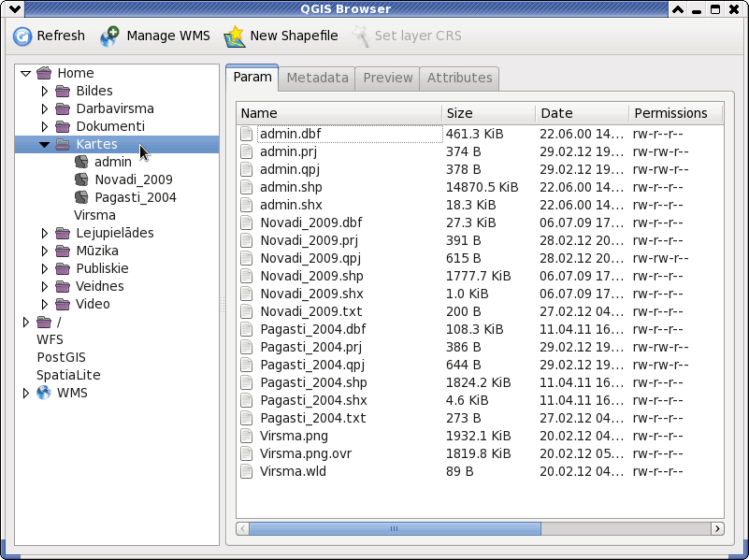Select the root / folder icon
Screen dimensions: 749x560
click(x=44, y=323)
